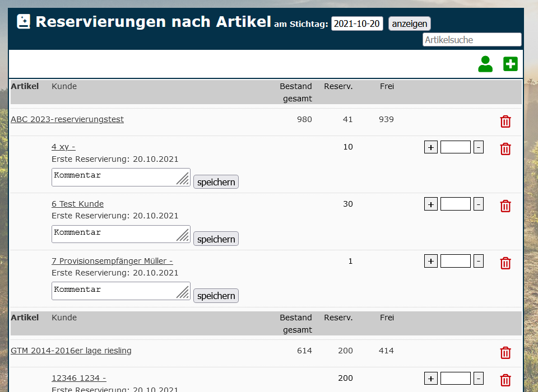The image size is (538, 392).
Task: Click the green customer person icon
Action: pyautogui.click(x=485, y=64)
